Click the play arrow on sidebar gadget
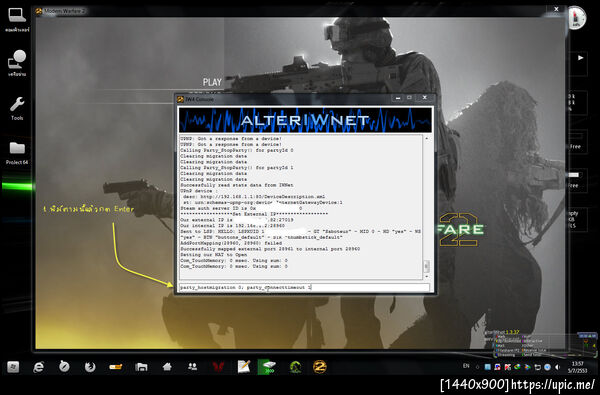This screenshot has width=600, height=395. [581, 58]
